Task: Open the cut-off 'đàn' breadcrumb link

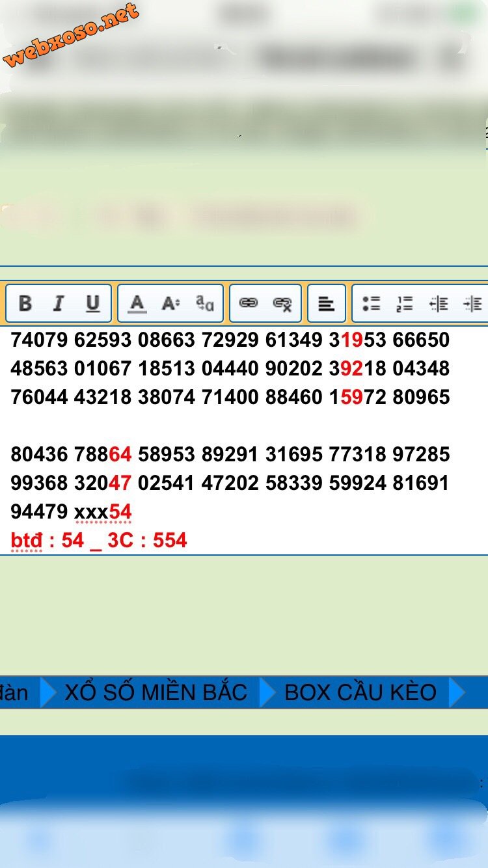Action: pos(14,692)
